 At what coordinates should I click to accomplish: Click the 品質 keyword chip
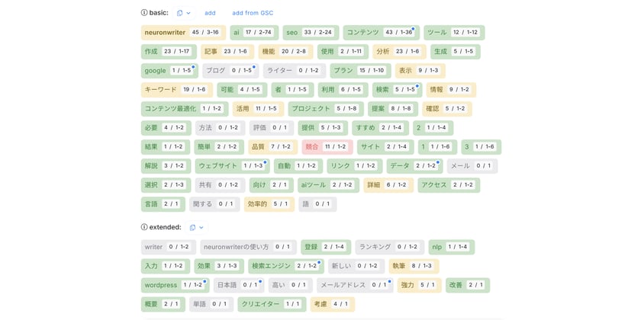tap(272, 147)
